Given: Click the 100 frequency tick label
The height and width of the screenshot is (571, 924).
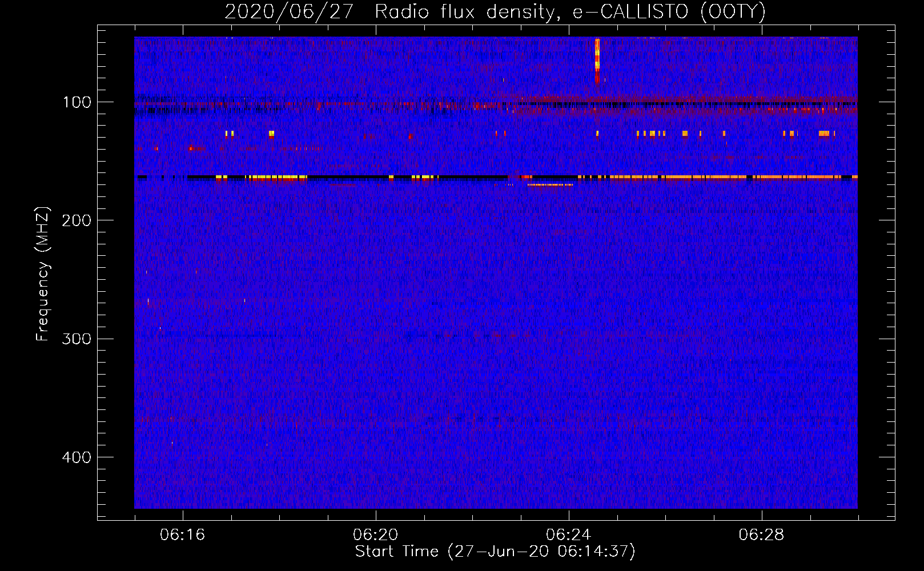Looking at the screenshot, I should pos(77,102).
